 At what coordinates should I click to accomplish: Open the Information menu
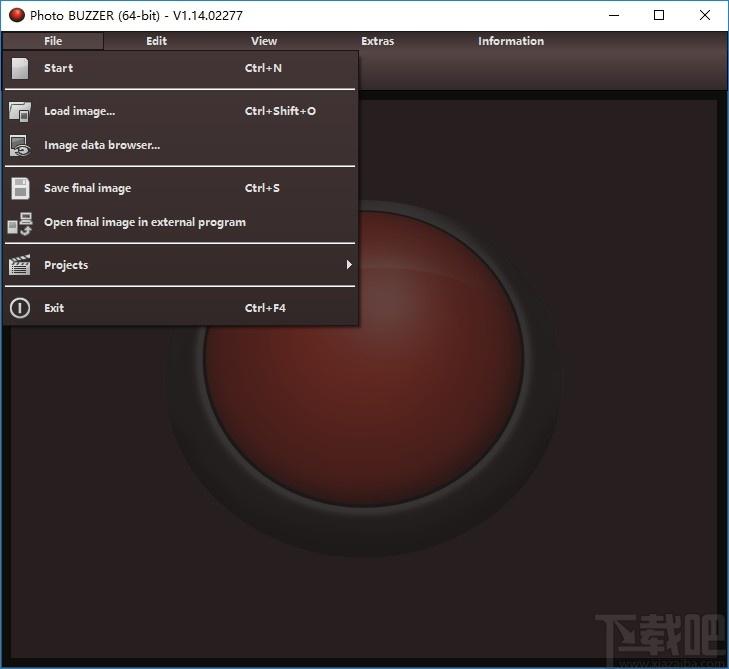point(511,41)
